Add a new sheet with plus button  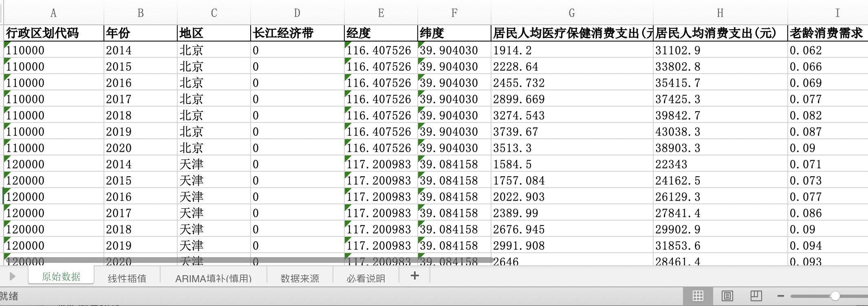click(415, 276)
